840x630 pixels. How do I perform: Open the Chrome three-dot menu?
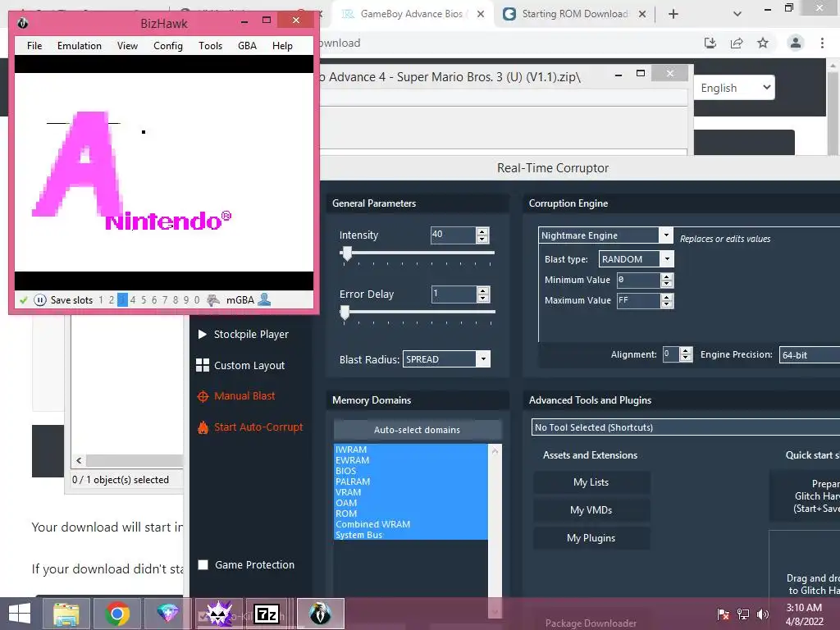point(822,43)
